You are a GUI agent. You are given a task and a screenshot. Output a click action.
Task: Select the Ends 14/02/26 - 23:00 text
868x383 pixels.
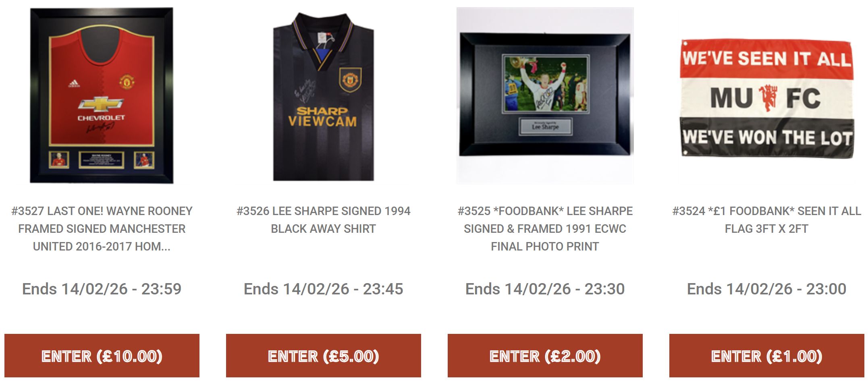pos(766,289)
